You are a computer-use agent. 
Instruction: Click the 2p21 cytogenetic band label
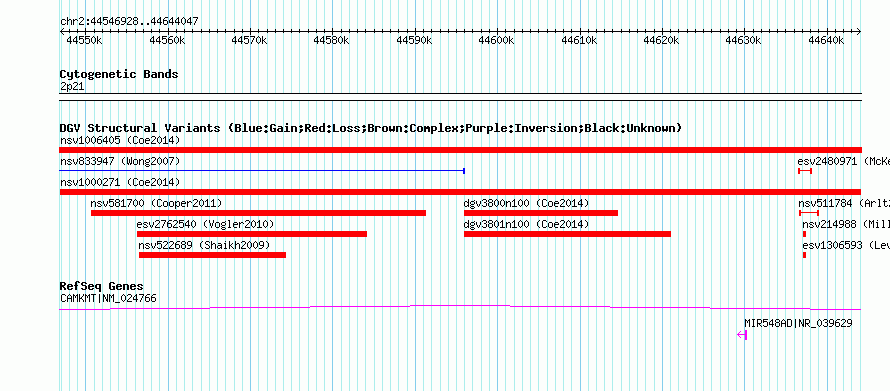(x=72, y=87)
